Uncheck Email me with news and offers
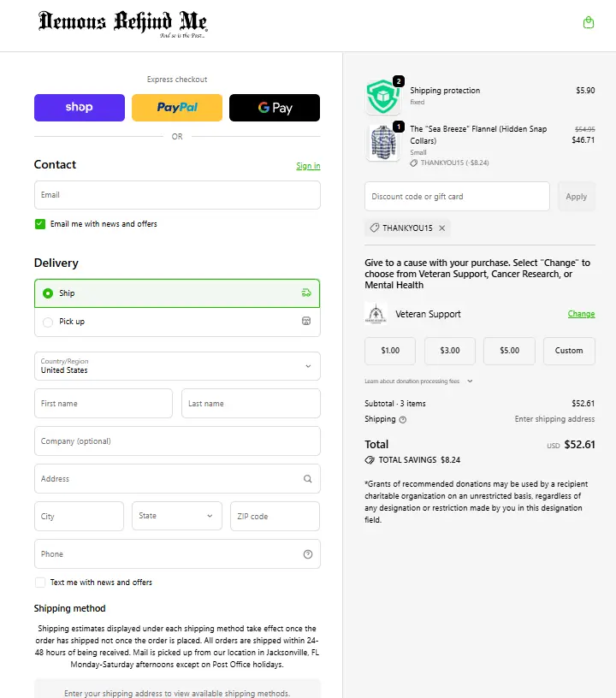Viewport: 616px width, 698px height. [40, 224]
